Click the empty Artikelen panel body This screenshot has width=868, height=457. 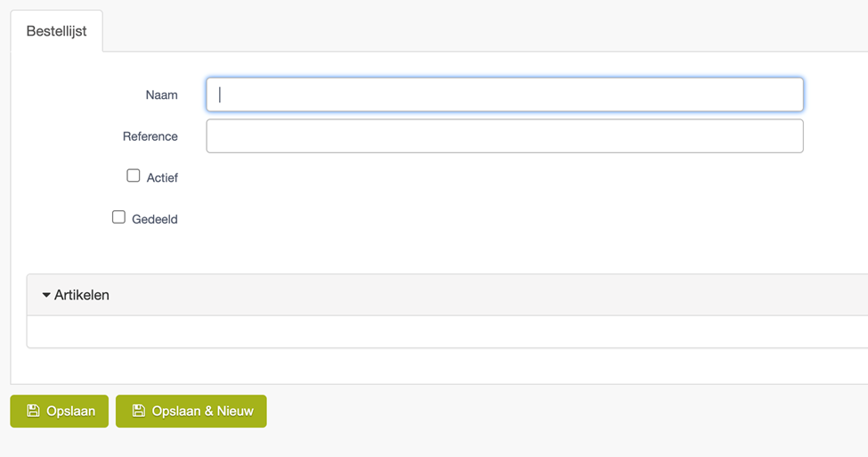[447, 331]
